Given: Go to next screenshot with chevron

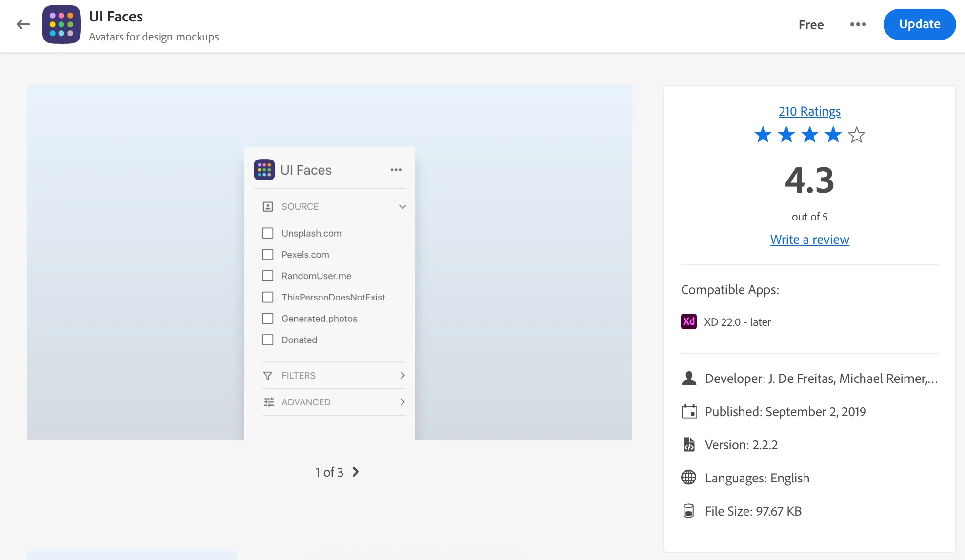Looking at the screenshot, I should pyautogui.click(x=356, y=472).
